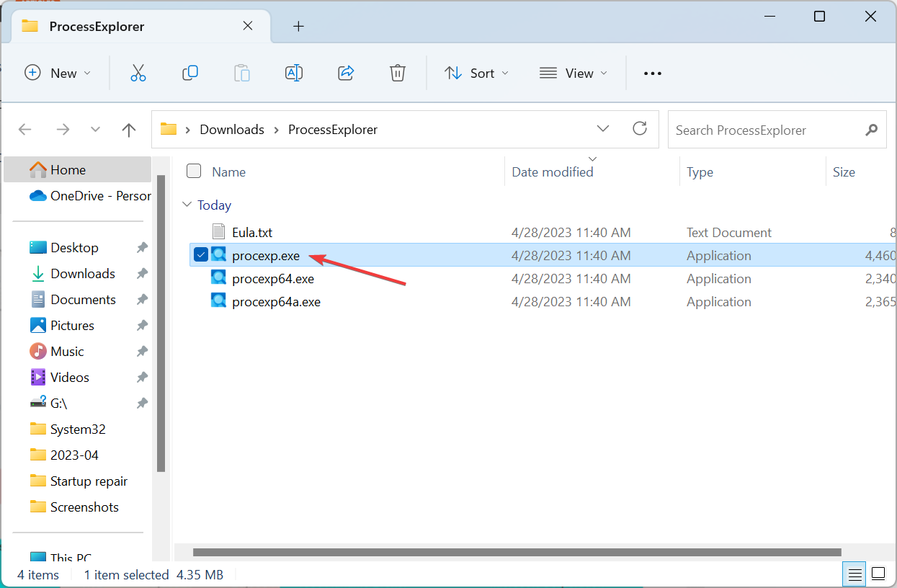897x588 pixels.
Task: Click the pin icon beside Downloads
Action: (142, 273)
